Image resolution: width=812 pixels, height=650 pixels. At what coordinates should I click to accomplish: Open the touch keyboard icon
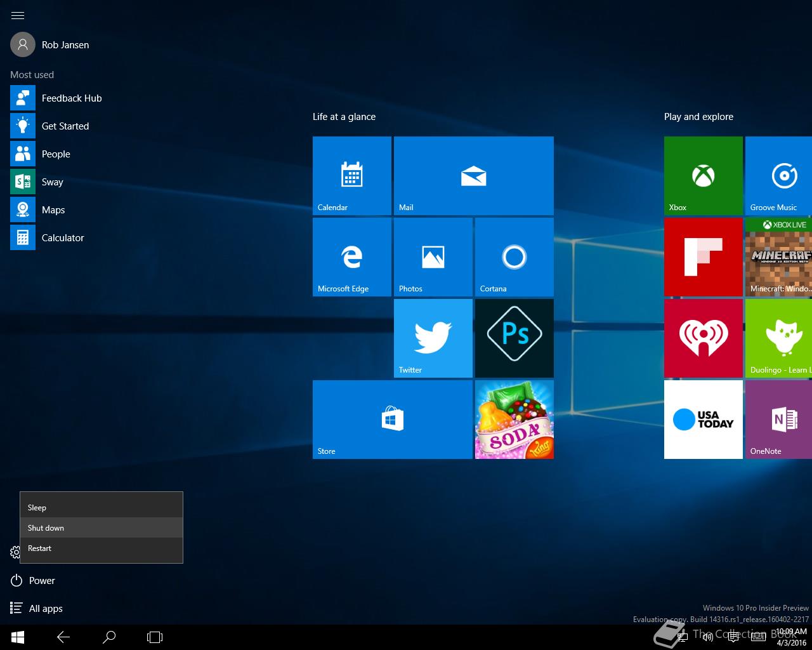click(x=759, y=637)
